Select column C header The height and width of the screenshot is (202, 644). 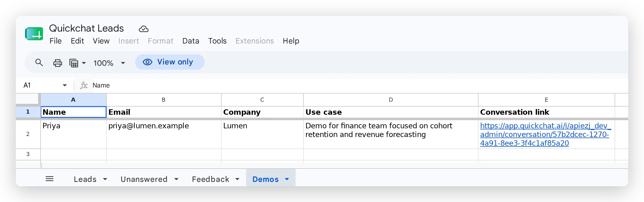262,100
